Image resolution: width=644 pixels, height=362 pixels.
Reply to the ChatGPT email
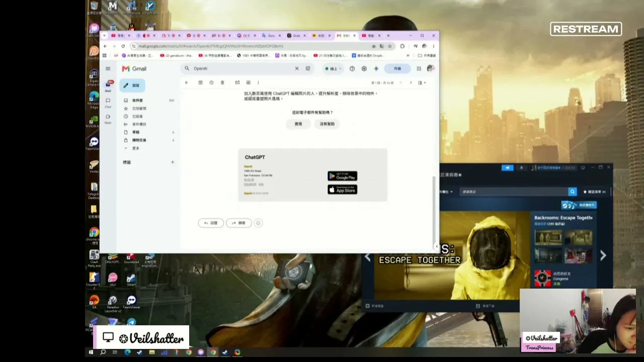pyautogui.click(x=211, y=223)
